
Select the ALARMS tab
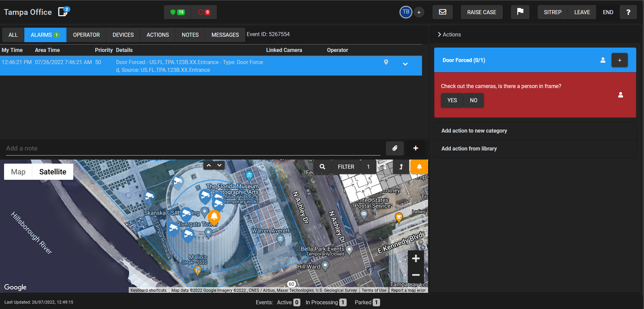[45, 35]
